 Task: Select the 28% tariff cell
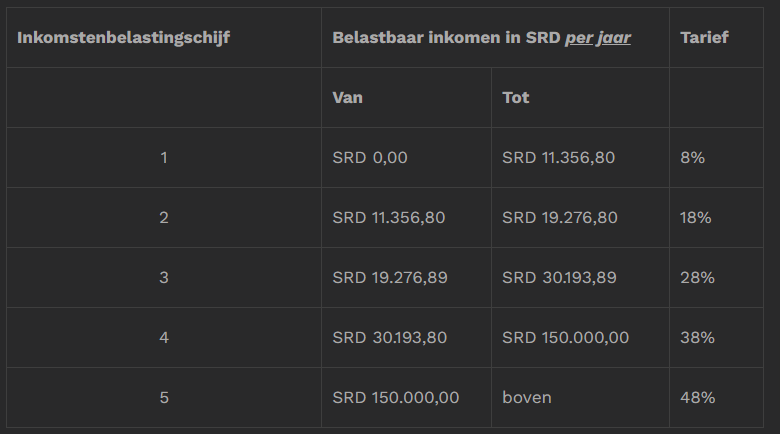click(x=697, y=278)
